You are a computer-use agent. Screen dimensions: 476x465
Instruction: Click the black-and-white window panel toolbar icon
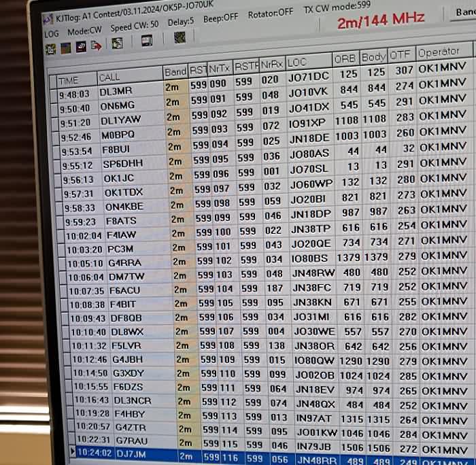(x=147, y=41)
